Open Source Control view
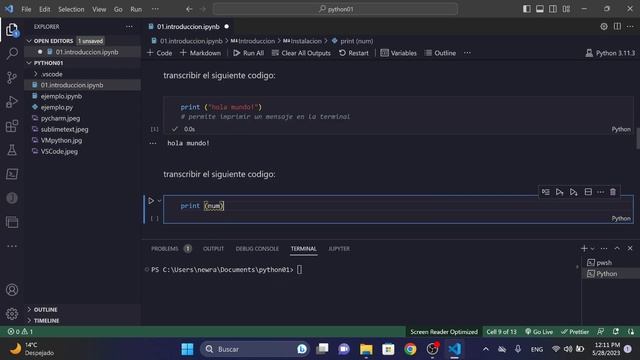The image size is (640, 360). (x=12, y=78)
